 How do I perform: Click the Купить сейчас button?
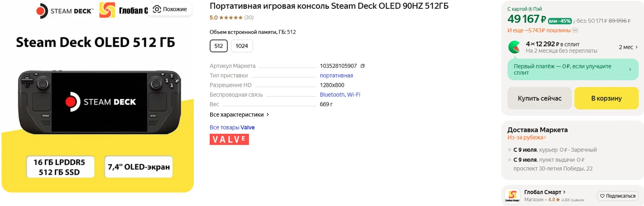click(539, 98)
